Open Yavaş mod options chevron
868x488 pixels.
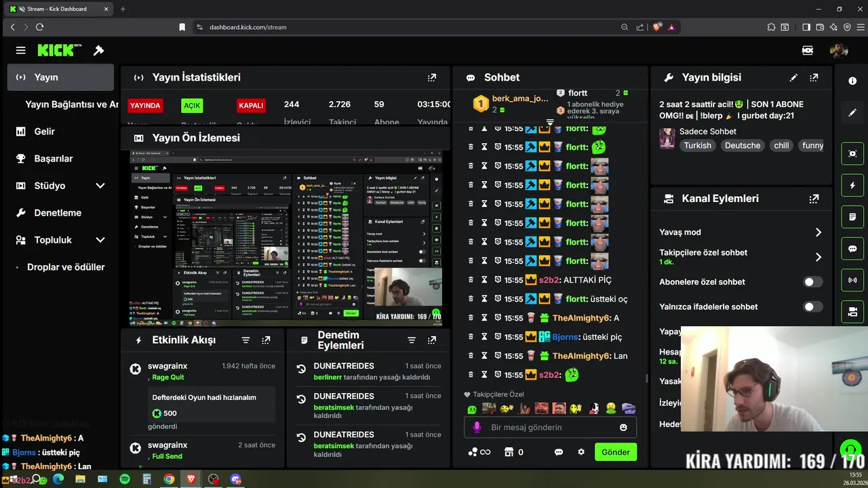[818, 232]
